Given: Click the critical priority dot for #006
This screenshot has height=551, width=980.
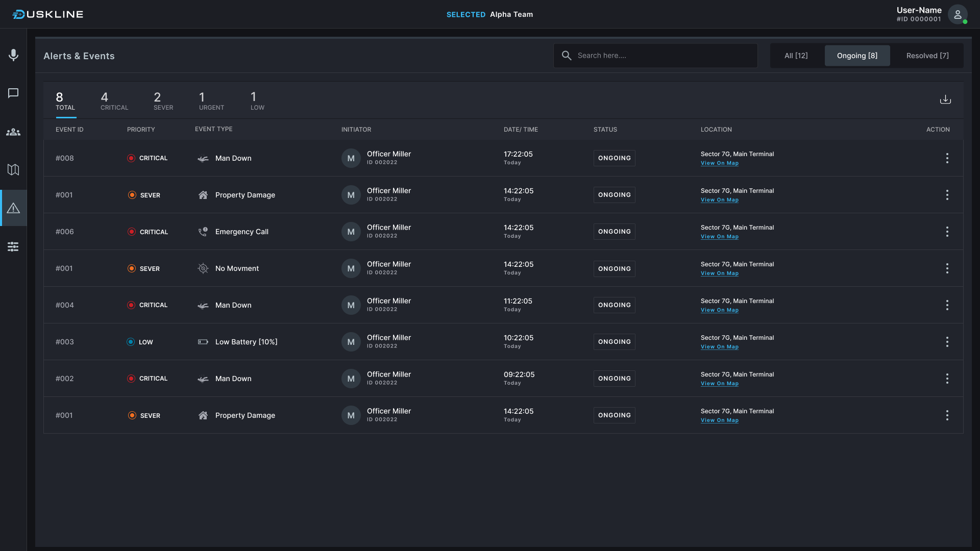Looking at the screenshot, I should pos(132,232).
